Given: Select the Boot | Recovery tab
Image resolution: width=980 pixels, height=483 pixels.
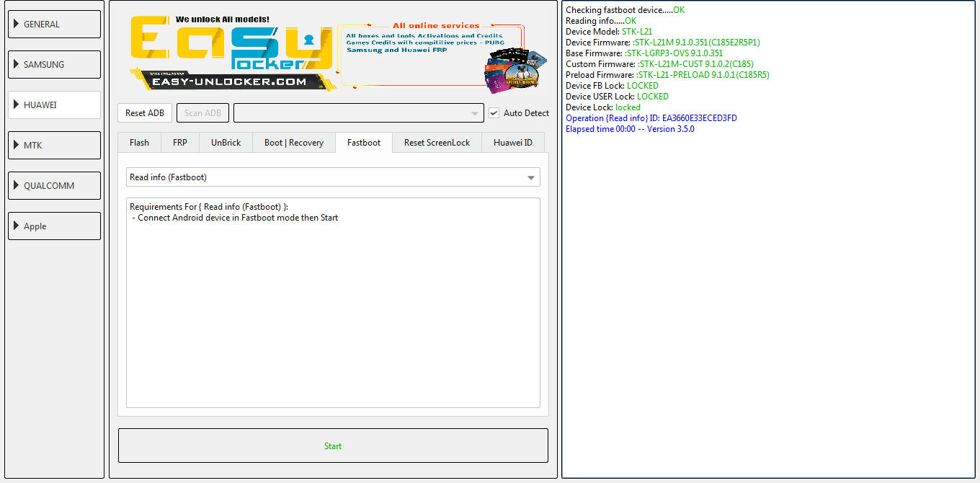Looking at the screenshot, I should (x=294, y=143).
